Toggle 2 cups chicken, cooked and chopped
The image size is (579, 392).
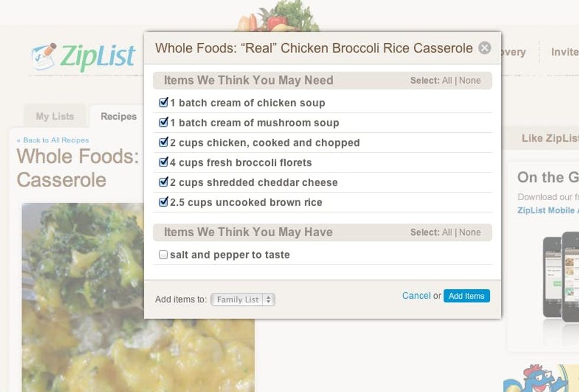(164, 142)
